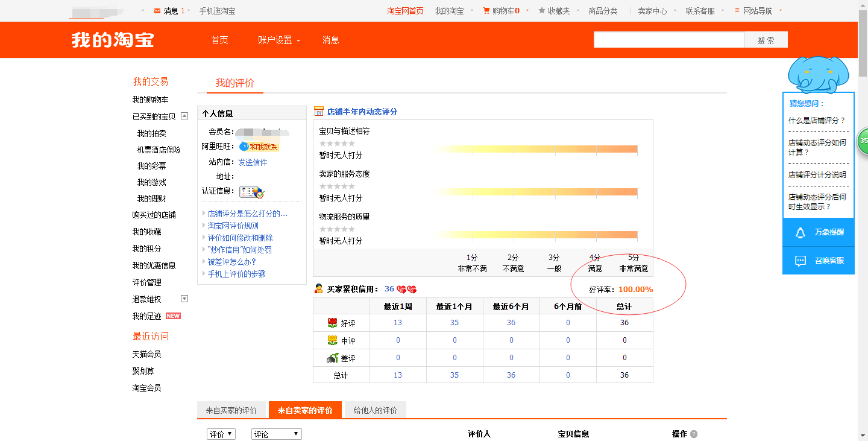Switch to the 来自买家的评价 tab
868x441 pixels.
[x=231, y=410]
